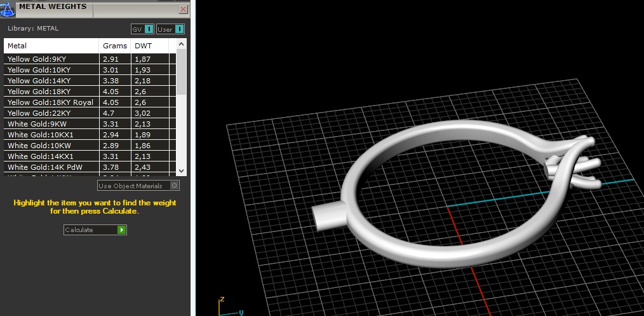Click the DWT column header

(x=149, y=46)
